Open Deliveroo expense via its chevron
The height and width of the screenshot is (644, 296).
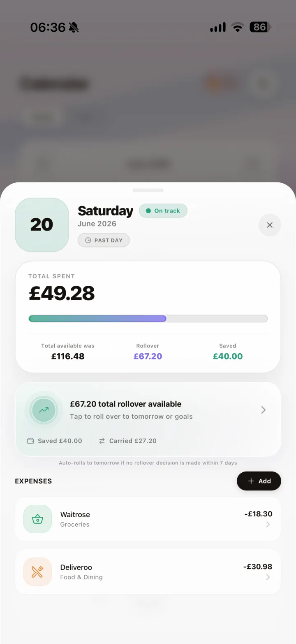pos(268,577)
